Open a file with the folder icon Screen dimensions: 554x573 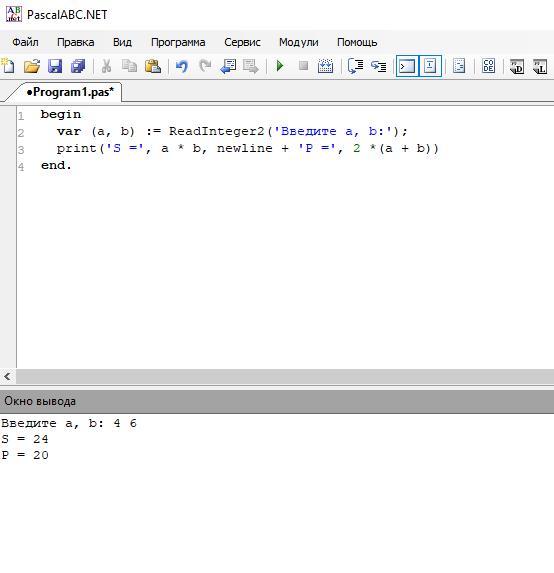32,66
